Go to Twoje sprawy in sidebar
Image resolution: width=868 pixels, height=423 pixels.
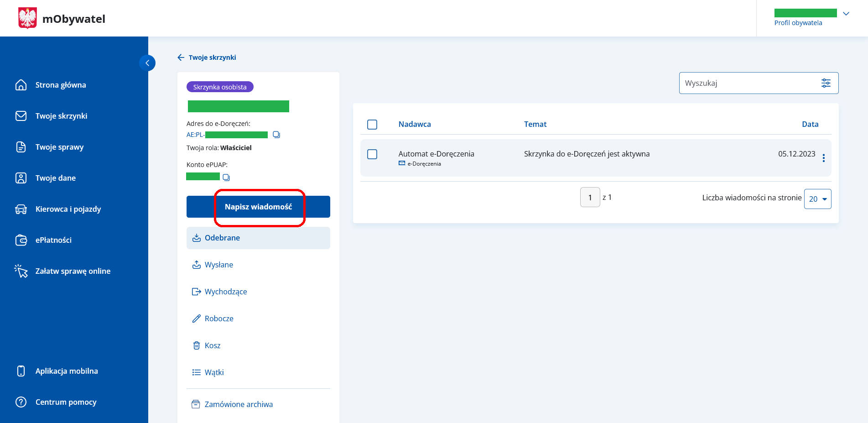59,147
